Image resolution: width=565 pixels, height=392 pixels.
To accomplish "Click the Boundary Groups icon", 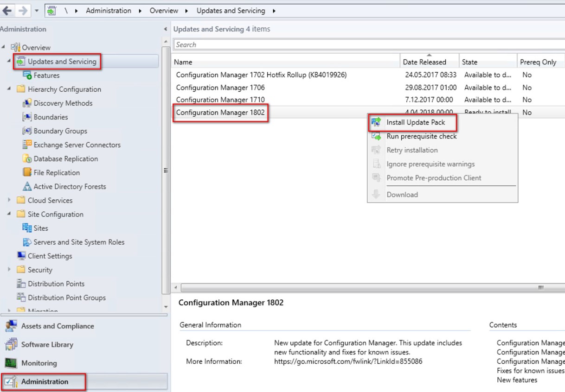I will [x=27, y=131].
